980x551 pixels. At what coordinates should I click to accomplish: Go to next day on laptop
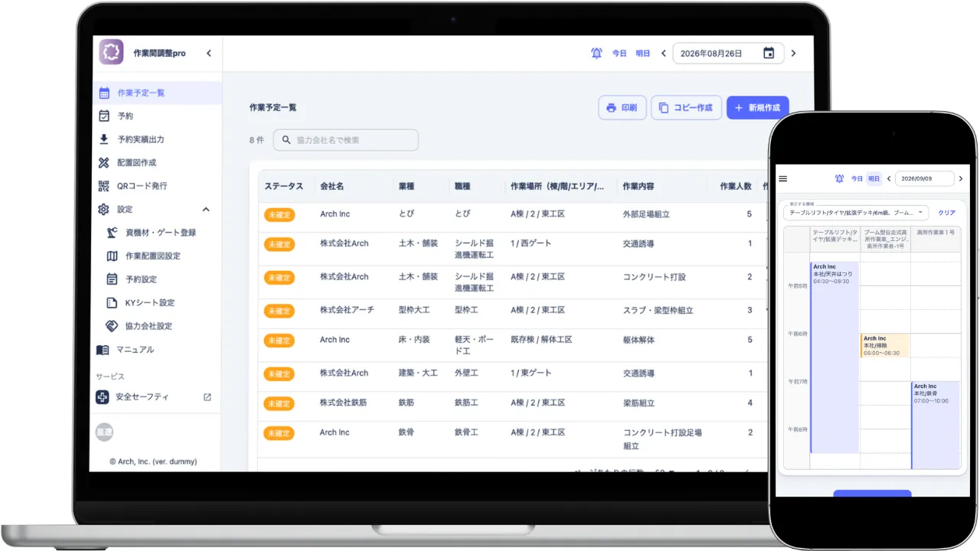(x=793, y=54)
